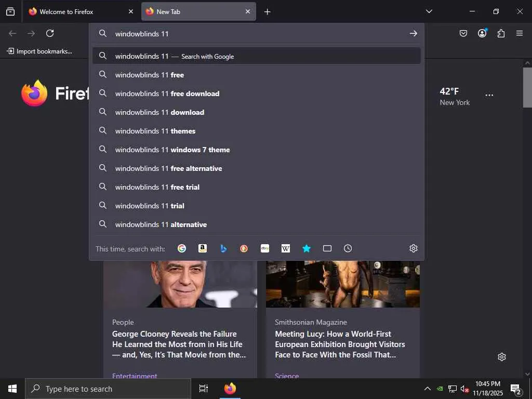Open the Windows Start menu
Screen dimensions: 532x399
tap(12, 389)
